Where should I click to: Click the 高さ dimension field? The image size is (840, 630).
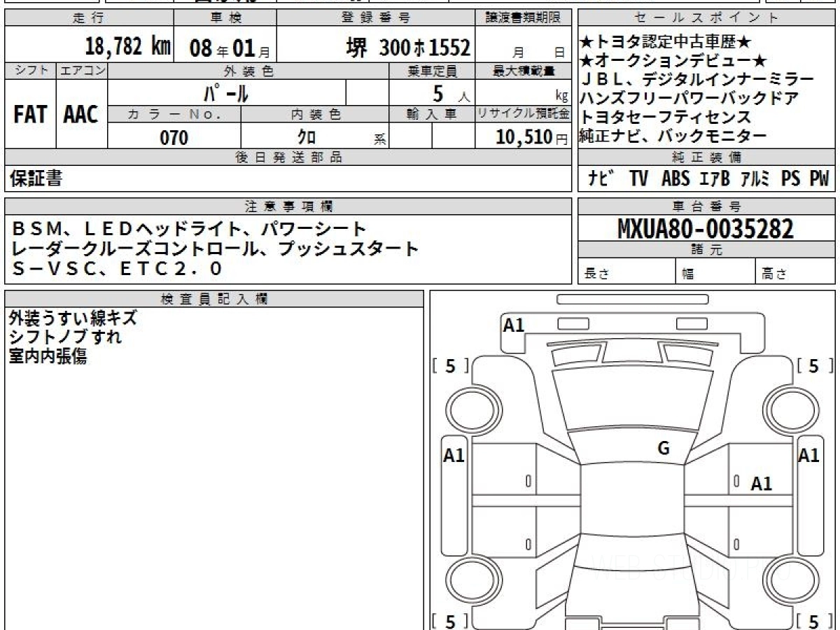click(794, 272)
